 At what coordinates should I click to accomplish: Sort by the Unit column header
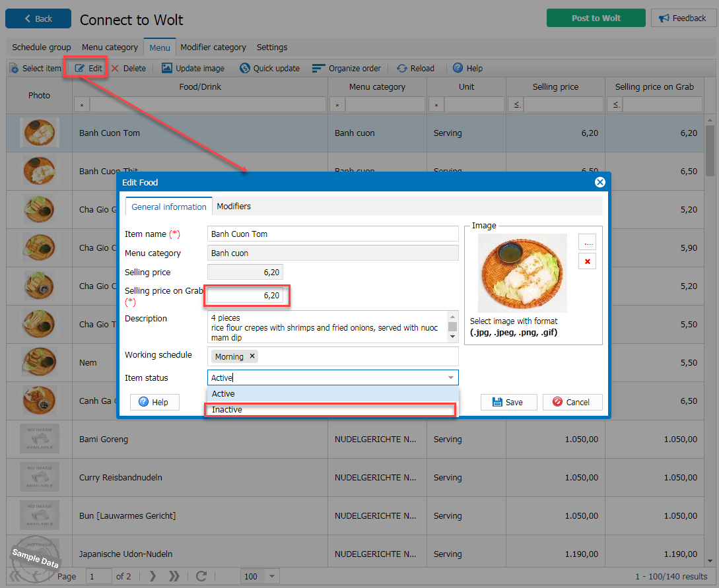(466, 86)
